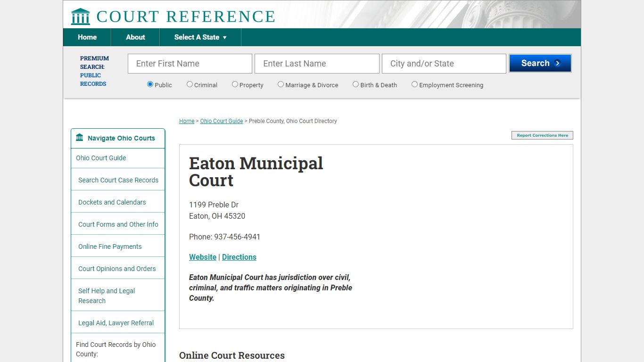Click the Eaton Municipal Court heading
This screenshot has height=362, width=644.
point(256,172)
